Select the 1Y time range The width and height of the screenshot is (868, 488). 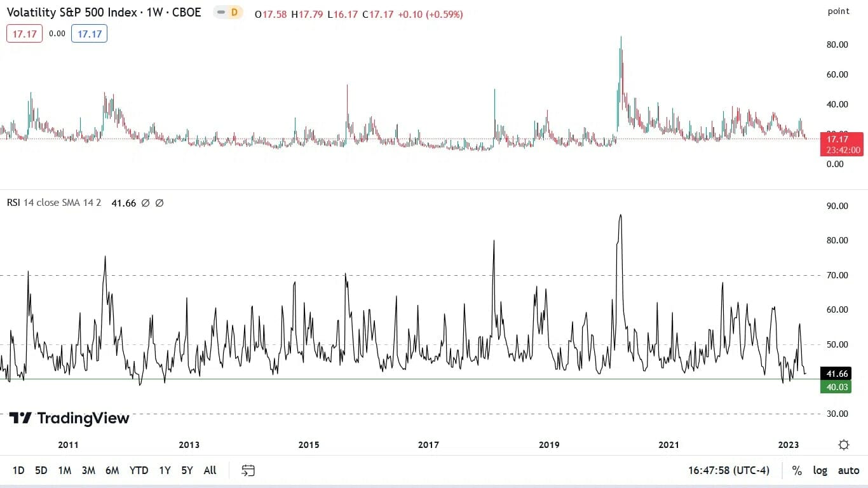pos(165,471)
